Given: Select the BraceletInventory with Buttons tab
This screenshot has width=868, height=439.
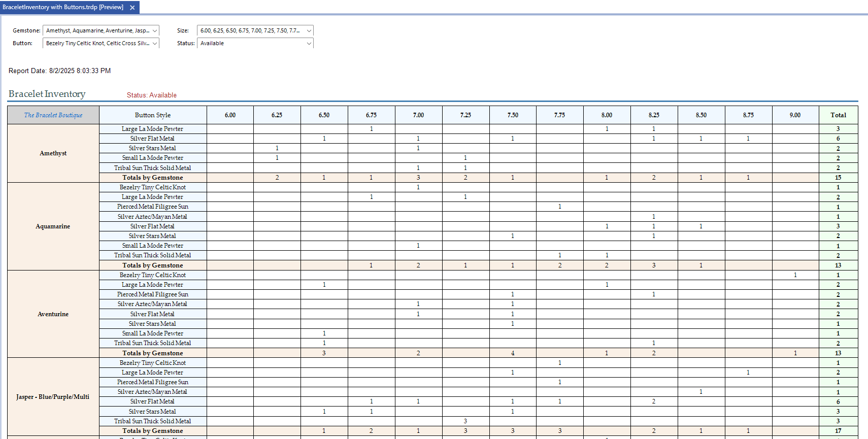Looking at the screenshot, I should (x=63, y=7).
